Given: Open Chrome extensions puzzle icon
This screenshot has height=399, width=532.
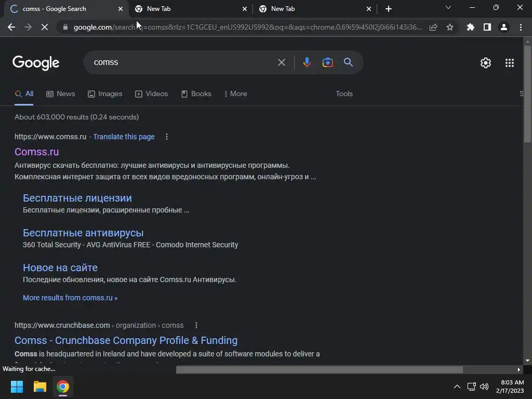Looking at the screenshot, I should (470, 27).
